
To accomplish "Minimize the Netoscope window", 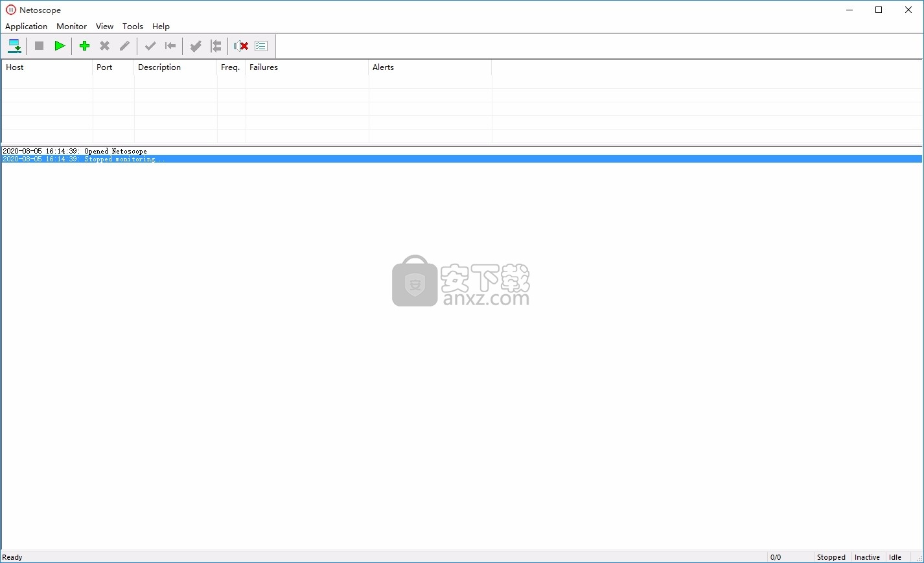I will [849, 10].
